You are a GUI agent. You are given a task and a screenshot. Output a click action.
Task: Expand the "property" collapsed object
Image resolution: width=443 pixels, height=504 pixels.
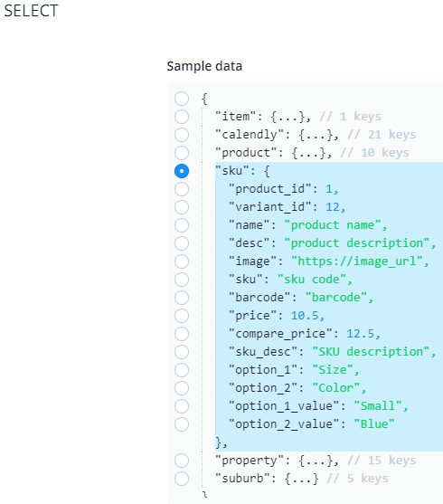click(316, 461)
